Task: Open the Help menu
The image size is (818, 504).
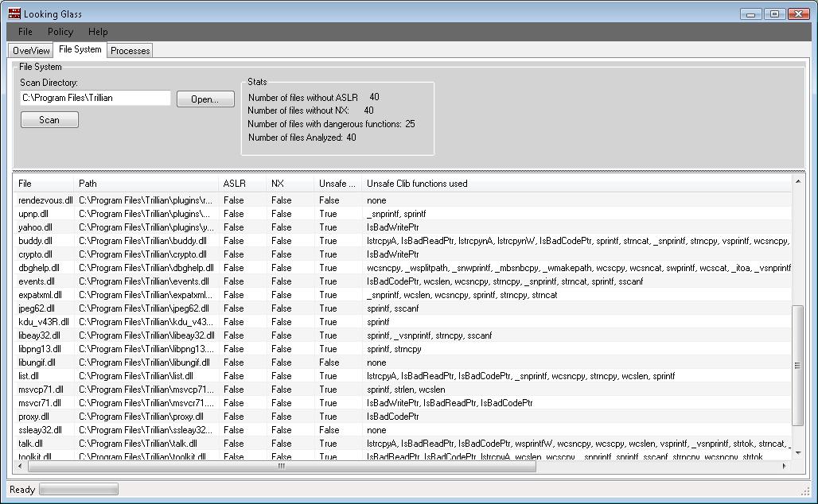Action: point(98,32)
